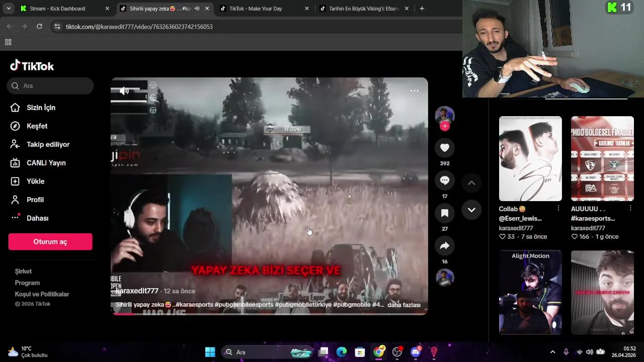This screenshot has width=644, height=362.
Task: Open comments with speech bubble icon
Action: coord(445,180)
